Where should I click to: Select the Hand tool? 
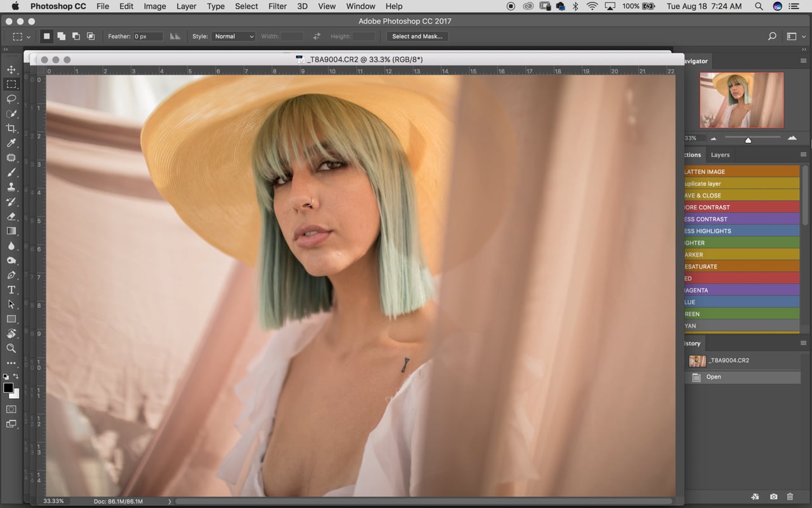(11, 333)
